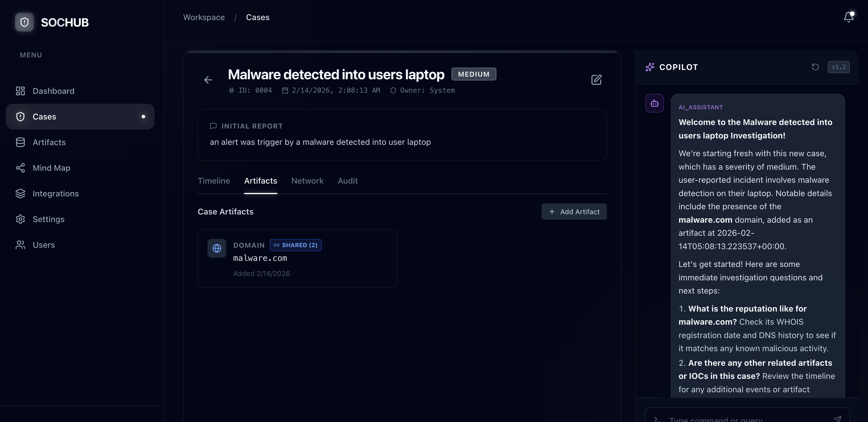Switch to the Audit tab

[347, 181]
